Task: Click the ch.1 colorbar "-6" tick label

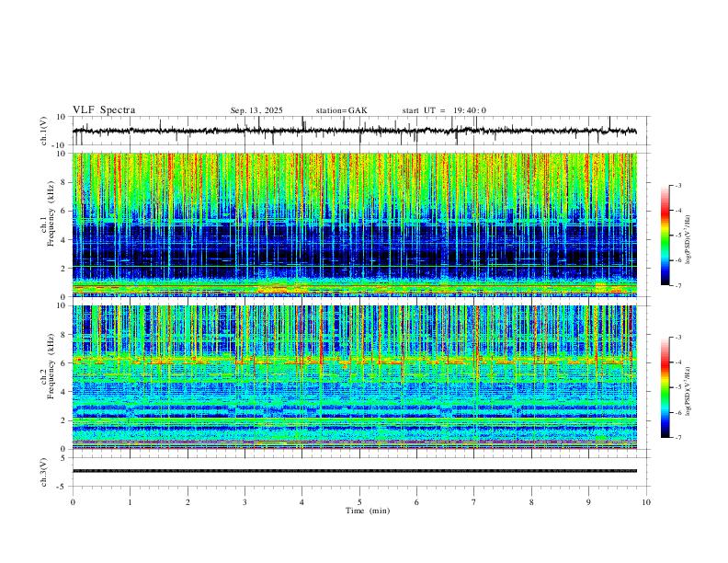Action: tap(678, 260)
